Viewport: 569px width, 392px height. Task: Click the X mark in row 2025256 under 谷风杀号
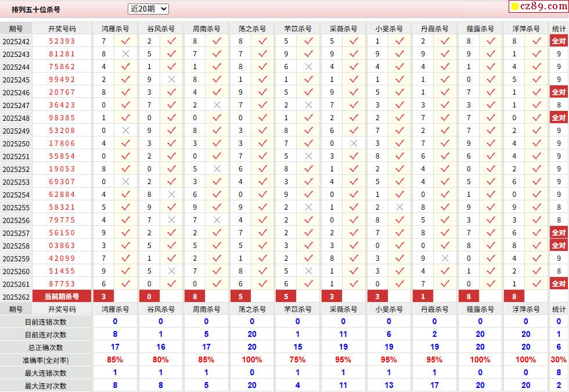(x=171, y=220)
